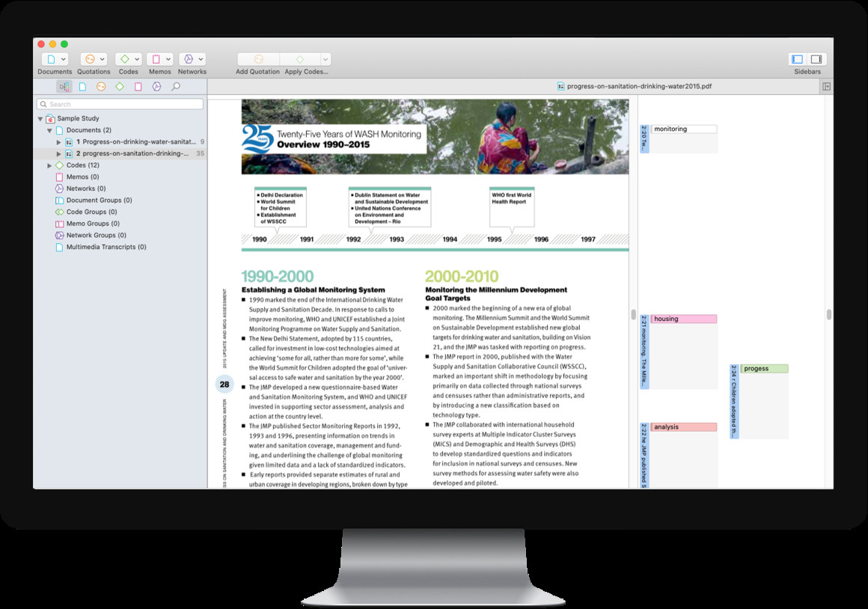Image resolution: width=868 pixels, height=609 pixels.
Task: Expand document 1 Progress-on-drinking-water-sanitat
Action: tap(58, 142)
